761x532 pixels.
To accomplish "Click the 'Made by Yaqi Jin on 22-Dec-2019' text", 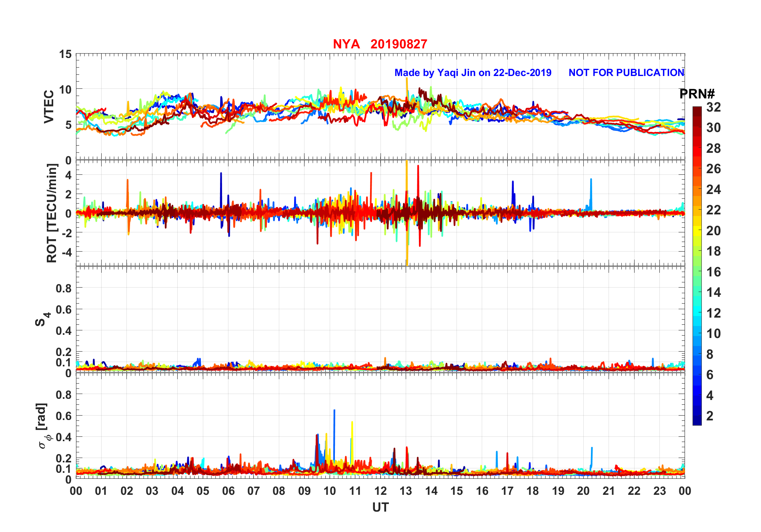I will click(x=473, y=73).
